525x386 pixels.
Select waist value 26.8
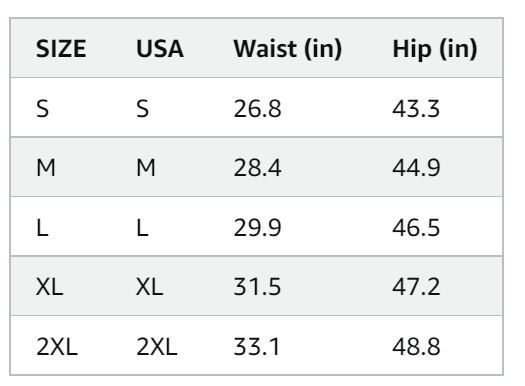click(x=257, y=109)
